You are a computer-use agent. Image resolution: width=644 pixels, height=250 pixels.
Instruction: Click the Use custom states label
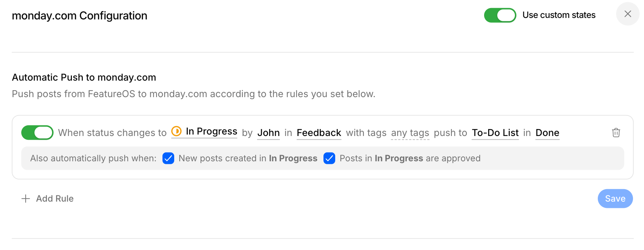tap(559, 15)
